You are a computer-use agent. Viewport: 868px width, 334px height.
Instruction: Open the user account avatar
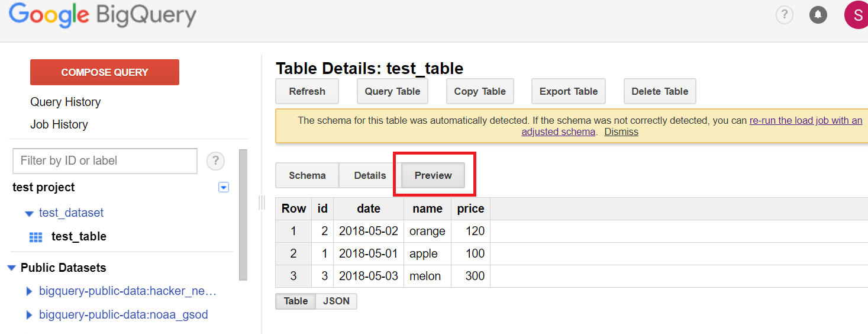pyautogui.click(x=857, y=15)
